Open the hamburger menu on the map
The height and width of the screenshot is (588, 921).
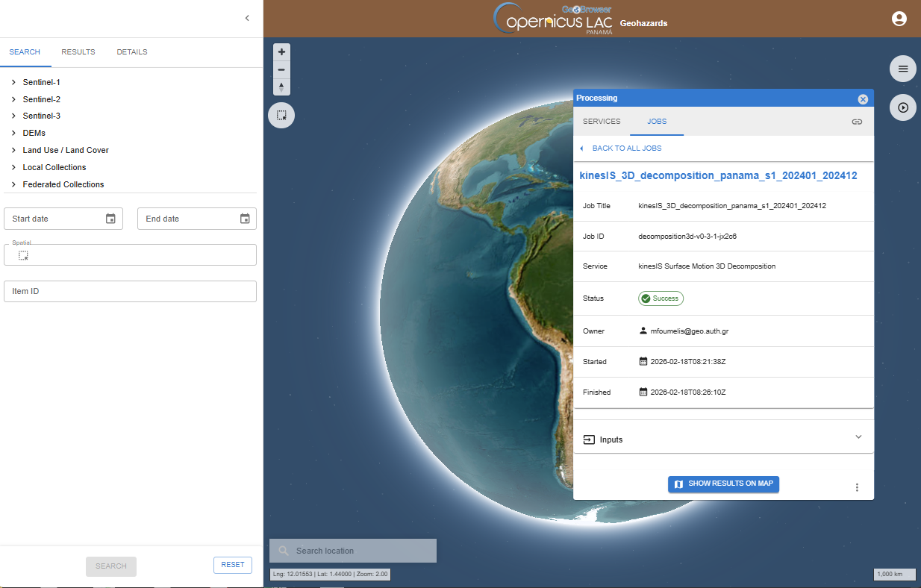pos(903,69)
